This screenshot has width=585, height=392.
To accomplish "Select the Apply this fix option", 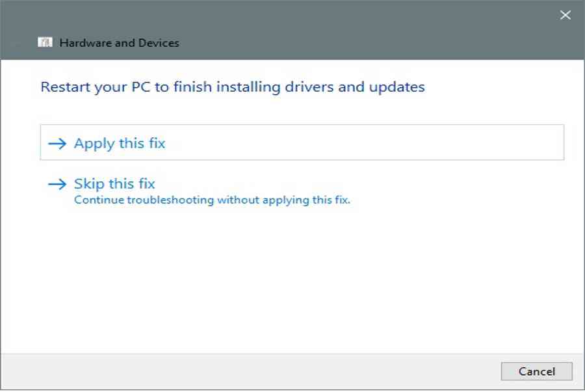I will tap(302, 142).
